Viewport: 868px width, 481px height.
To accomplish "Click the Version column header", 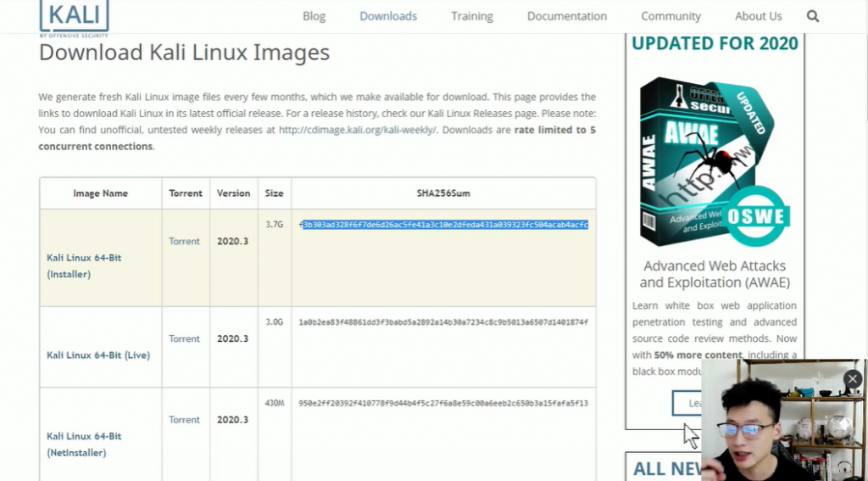I will tap(233, 193).
